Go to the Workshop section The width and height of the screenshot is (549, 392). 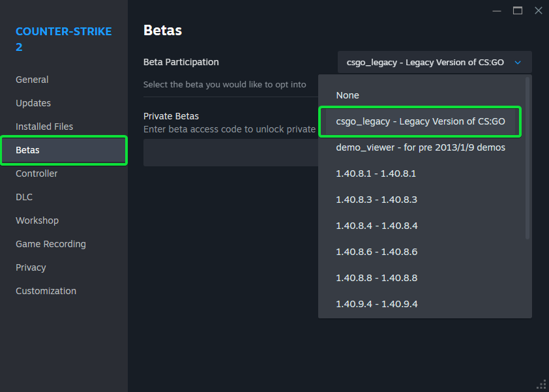[37, 220]
